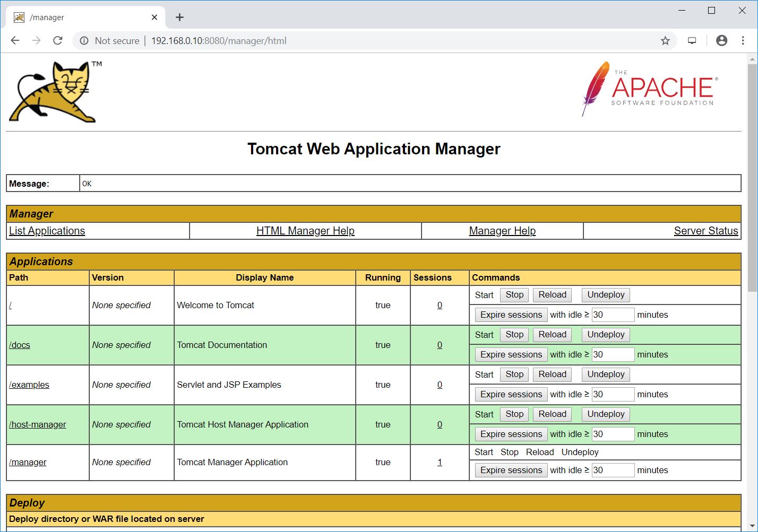Screen dimensions: 758x532
Task: Open the Manager Help link
Action: point(502,231)
